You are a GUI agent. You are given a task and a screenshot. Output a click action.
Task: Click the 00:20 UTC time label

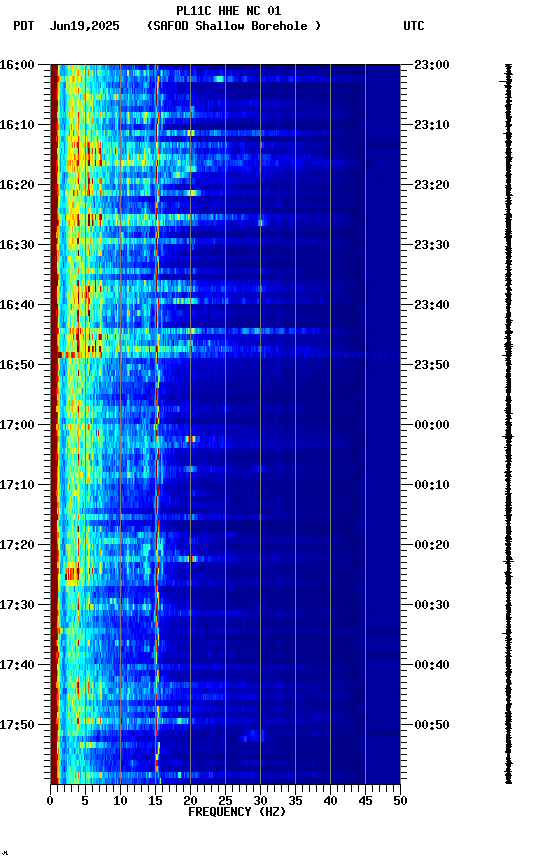pos(432,545)
